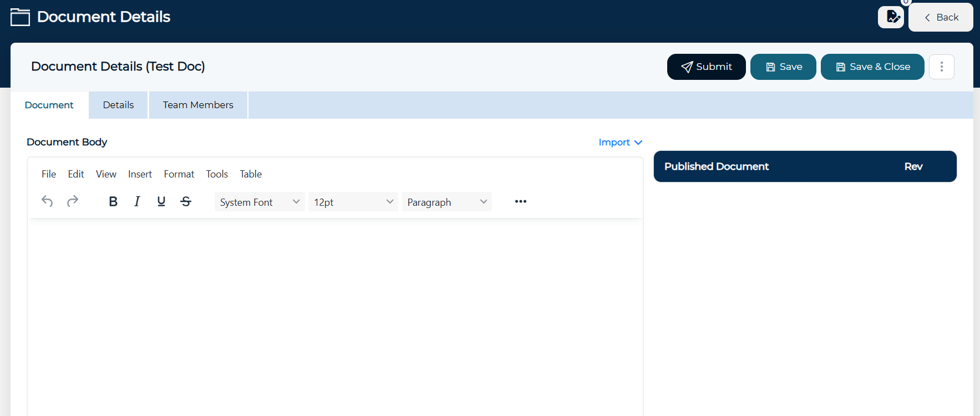Click the Save button
Screen dimensions: 980x416
coord(783,67)
